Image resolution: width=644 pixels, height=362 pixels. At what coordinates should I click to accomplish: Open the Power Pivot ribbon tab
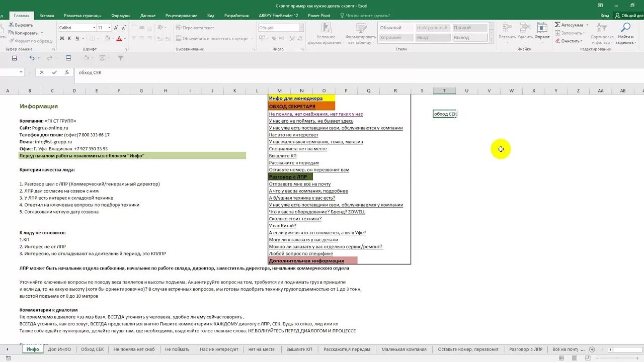pyautogui.click(x=319, y=16)
